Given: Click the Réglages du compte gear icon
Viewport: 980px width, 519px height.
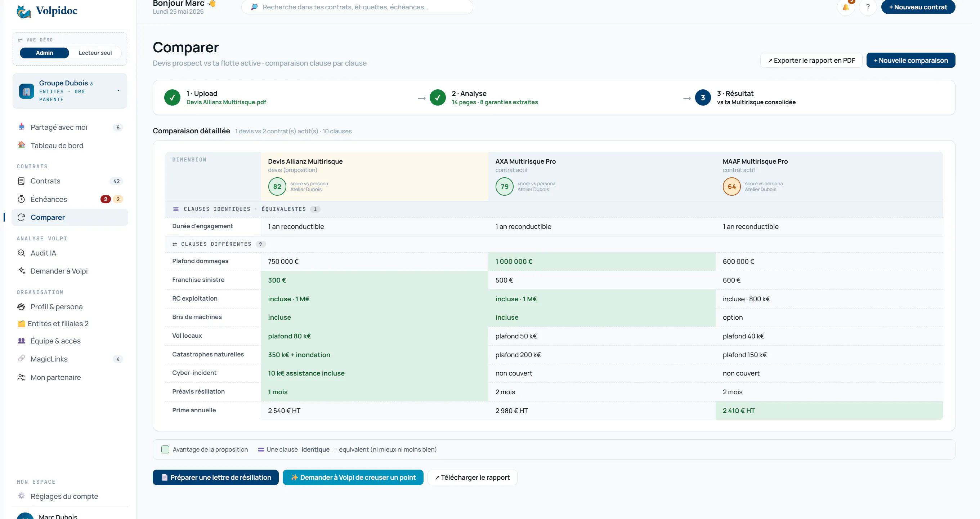Looking at the screenshot, I should 22,496.
